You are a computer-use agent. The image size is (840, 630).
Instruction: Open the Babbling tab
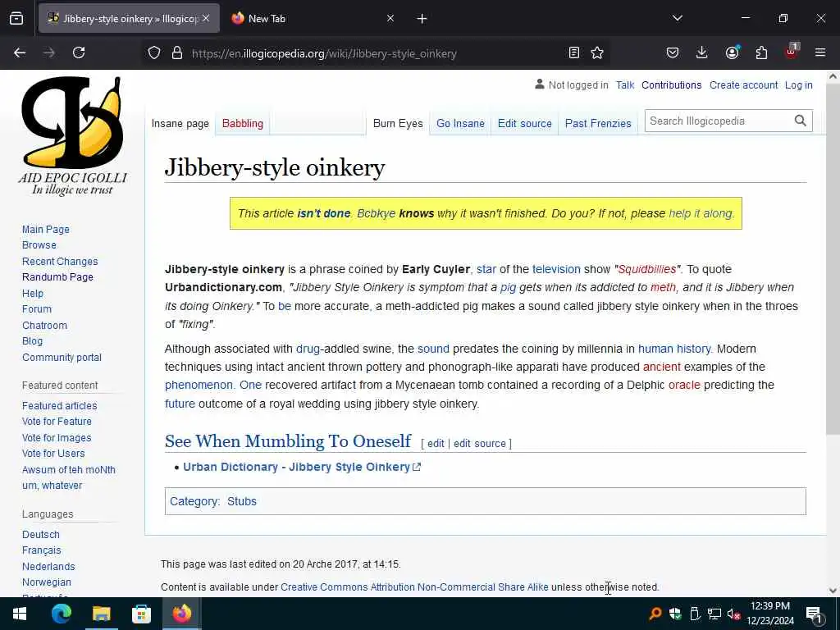click(x=242, y=124)
